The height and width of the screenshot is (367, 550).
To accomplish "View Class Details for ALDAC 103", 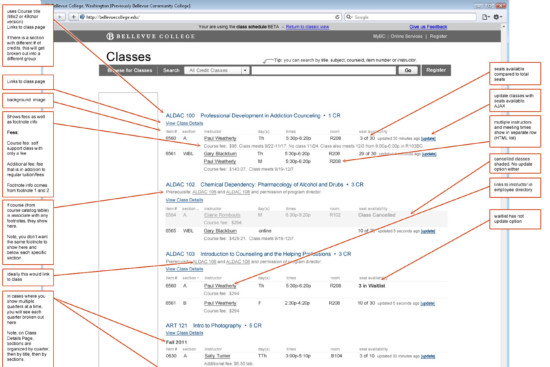I will pyautogui.click(x=184, y=269).
